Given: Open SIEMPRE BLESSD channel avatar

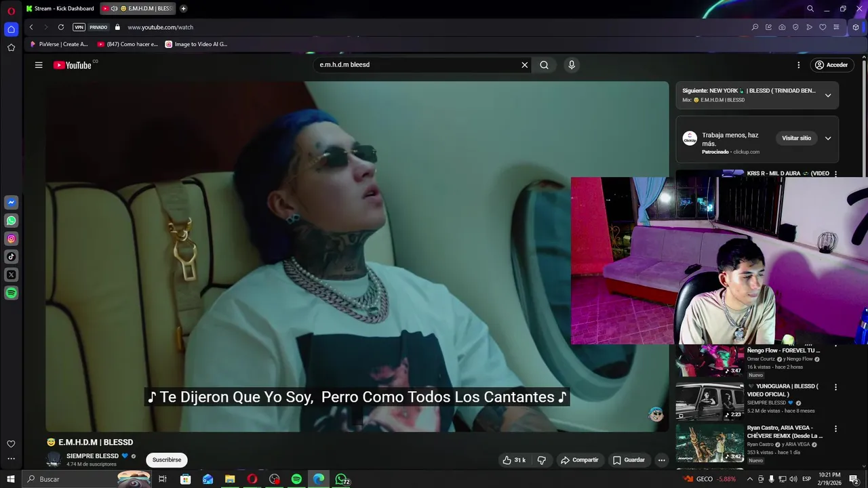Looking at the screenshot, I should (x=54, y=460).
